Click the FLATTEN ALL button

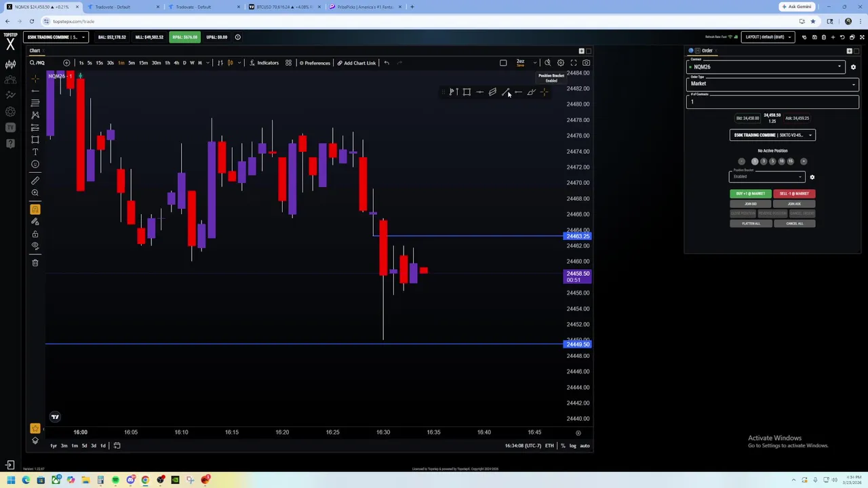point(751,224)
